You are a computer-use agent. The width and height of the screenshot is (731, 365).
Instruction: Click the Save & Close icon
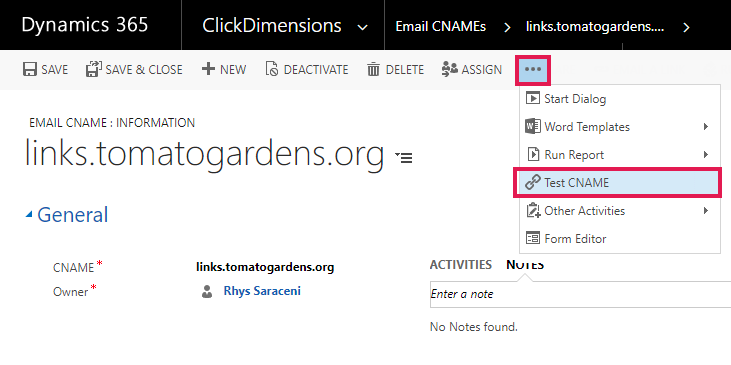[x=94, y=69]
